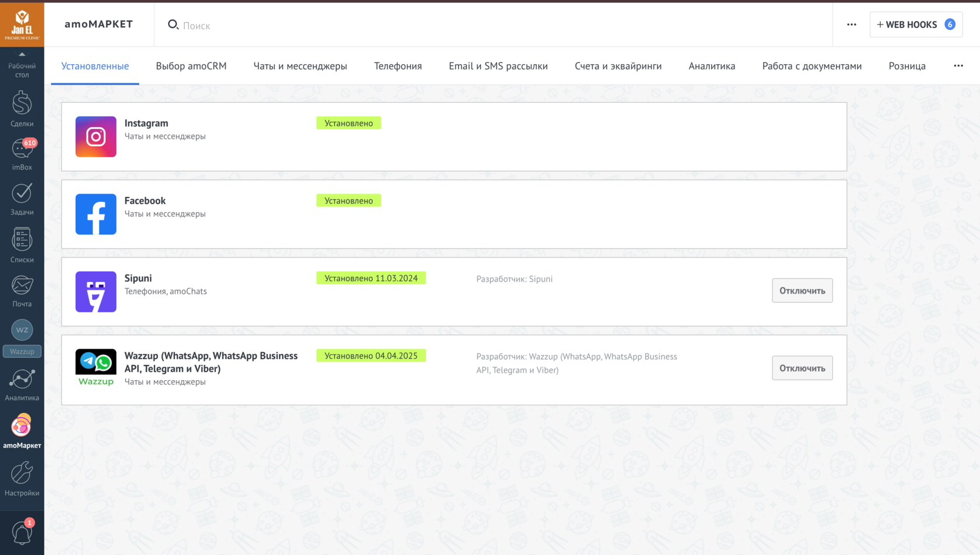The width and height of the screenshot is (980, 555).
Task: Open the Розница tab
Action: 907,66
